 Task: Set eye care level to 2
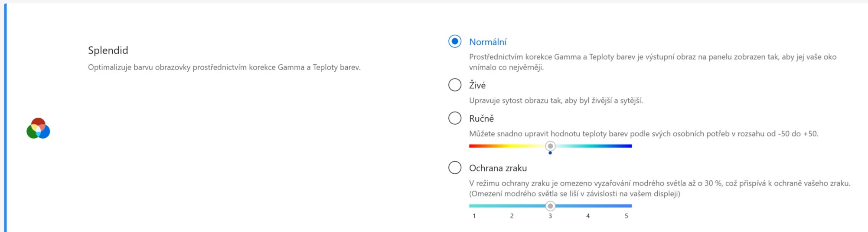click(512, 206)
